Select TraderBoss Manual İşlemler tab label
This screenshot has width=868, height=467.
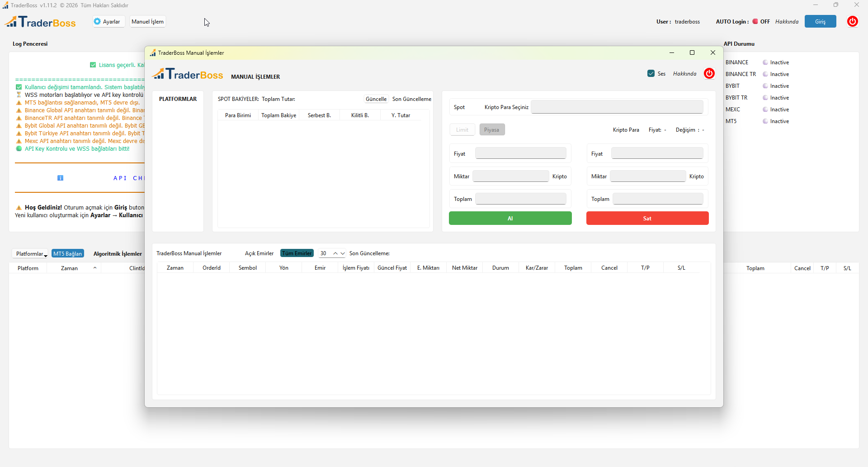(189, 253)
